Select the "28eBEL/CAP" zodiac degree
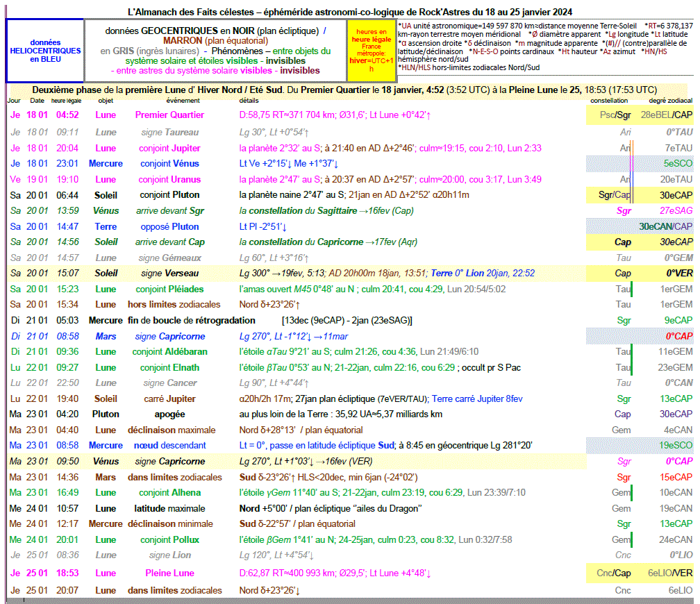Image resolution: width=700 pixels, height=604 pixels. click(x=667, y=115)
